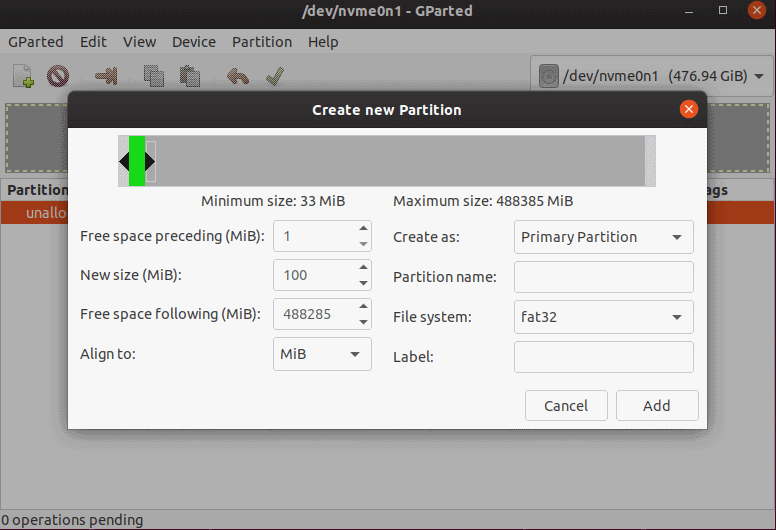Click the Maximum size: 488385 MiB text
Image resolution: width=776 pixels, height=530 pixels.
coord(483,201)
